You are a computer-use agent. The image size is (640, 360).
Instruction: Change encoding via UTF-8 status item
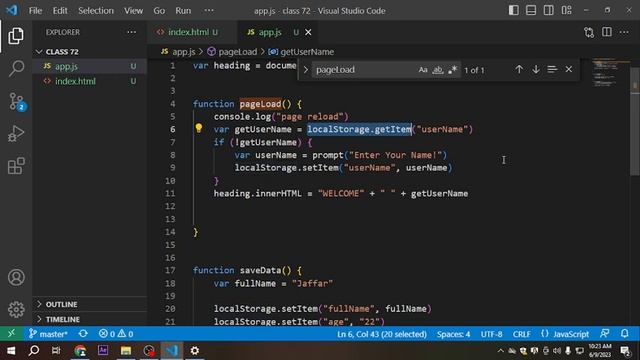(x=491, y=334)
